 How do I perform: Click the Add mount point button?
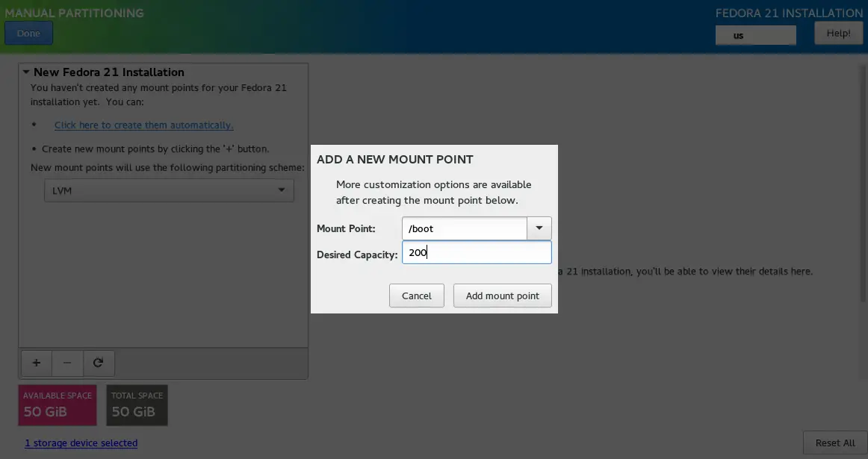(502, 296)
